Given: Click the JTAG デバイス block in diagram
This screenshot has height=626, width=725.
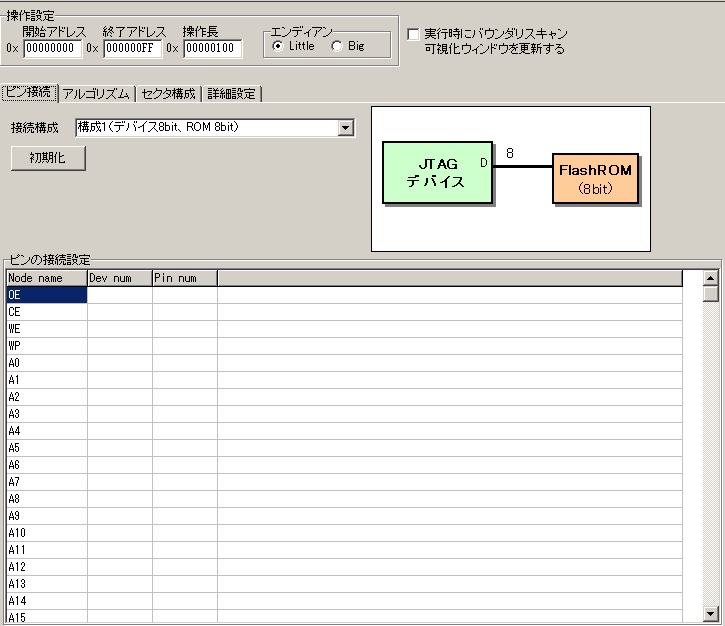Looking at the screenshot, I should pyautogui.click(x=436, y=174).
